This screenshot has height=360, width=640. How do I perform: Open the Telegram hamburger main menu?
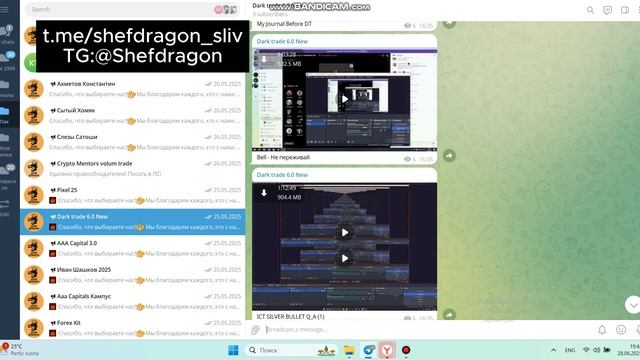coord(4,9)
